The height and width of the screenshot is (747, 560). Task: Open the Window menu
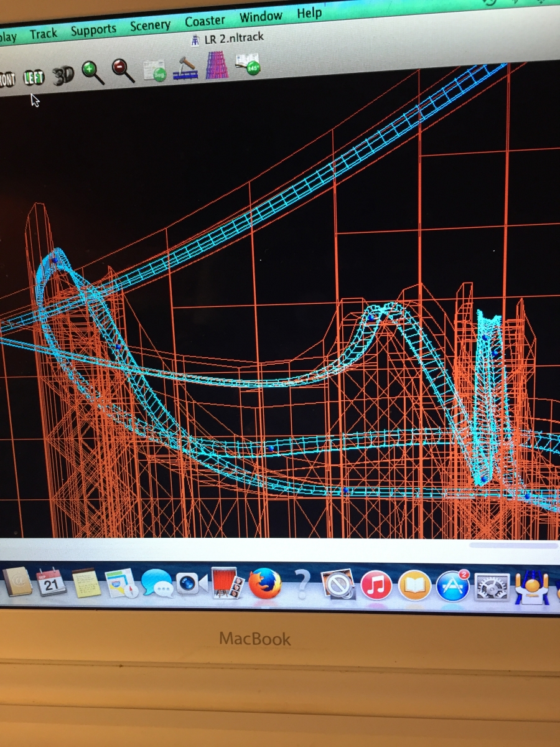pyautogui.click(x=261, y=17)
